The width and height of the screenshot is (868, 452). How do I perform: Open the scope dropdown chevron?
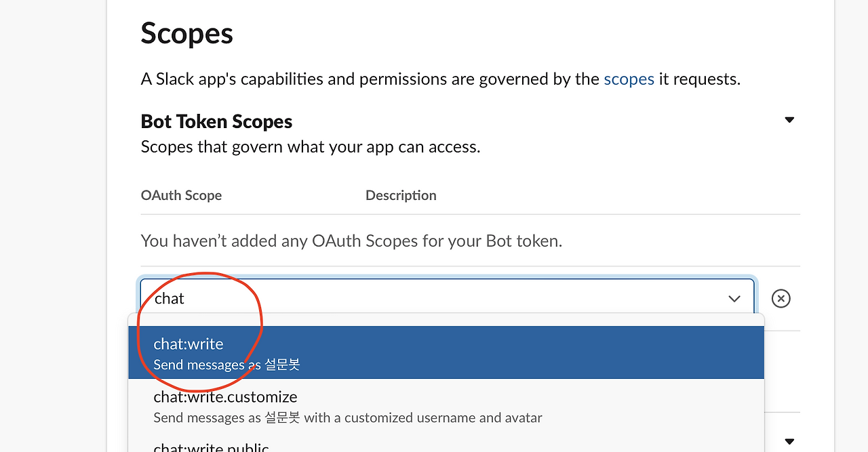(734, 299)
